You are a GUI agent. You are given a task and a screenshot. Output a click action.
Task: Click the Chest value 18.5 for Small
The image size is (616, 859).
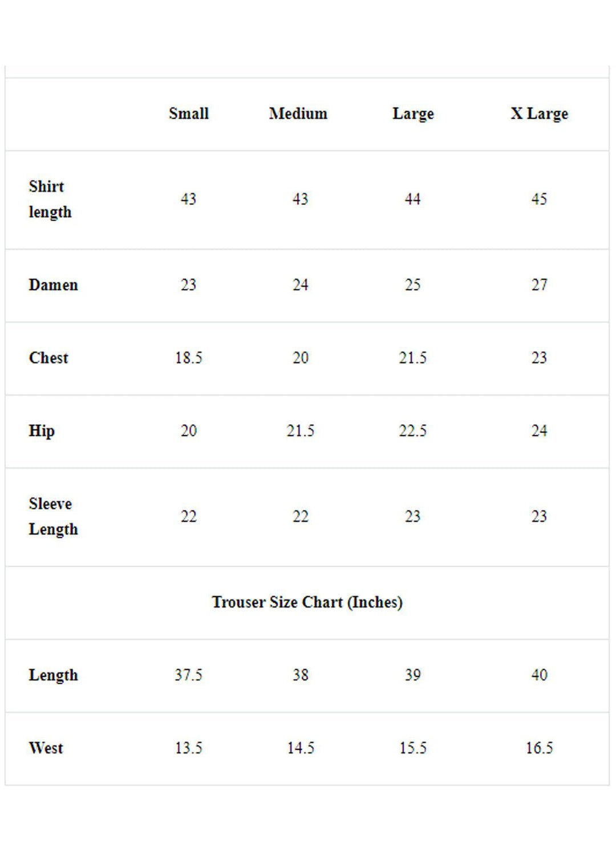[x=188, y=358]
